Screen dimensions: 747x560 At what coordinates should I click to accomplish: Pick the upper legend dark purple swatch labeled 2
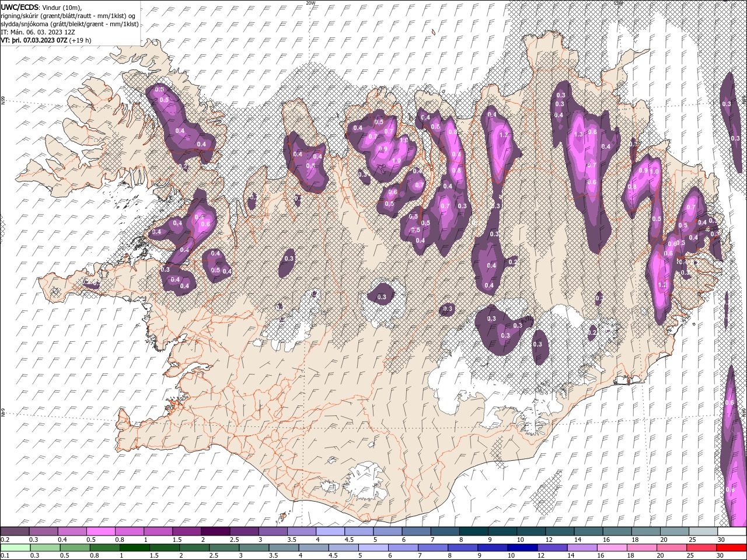click(215, 531)
